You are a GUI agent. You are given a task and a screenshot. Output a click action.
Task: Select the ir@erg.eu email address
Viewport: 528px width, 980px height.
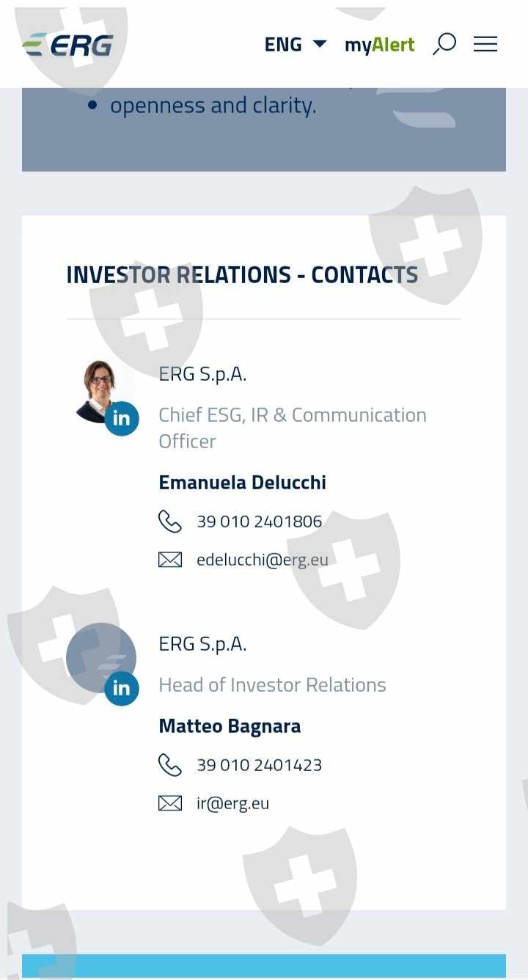(232, 803)
